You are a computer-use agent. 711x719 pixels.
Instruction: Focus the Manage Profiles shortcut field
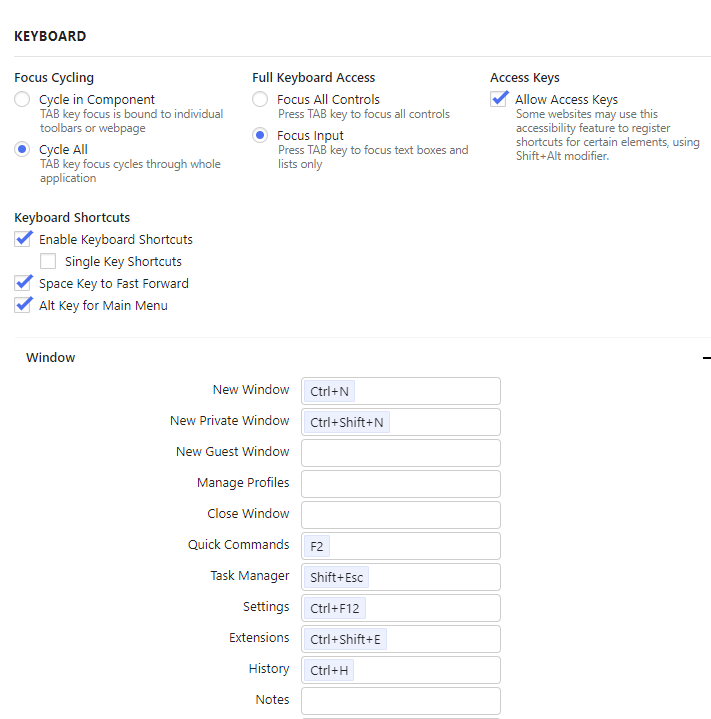[400, 484]
